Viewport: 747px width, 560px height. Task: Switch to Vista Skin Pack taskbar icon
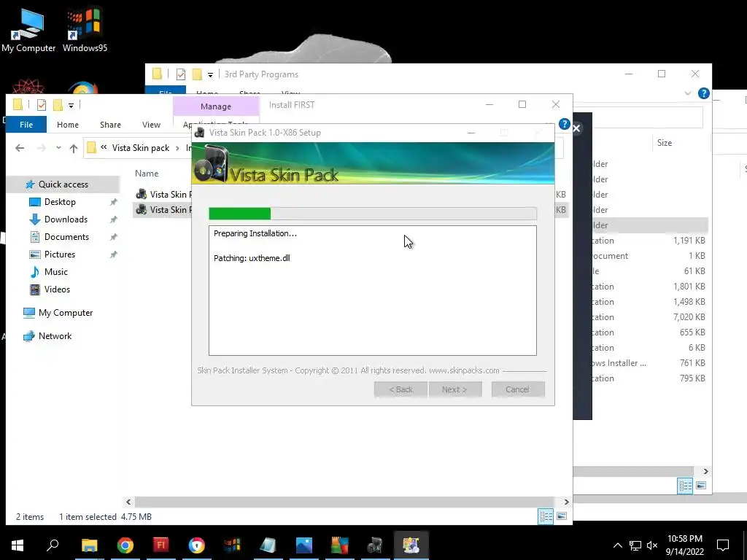376,545
